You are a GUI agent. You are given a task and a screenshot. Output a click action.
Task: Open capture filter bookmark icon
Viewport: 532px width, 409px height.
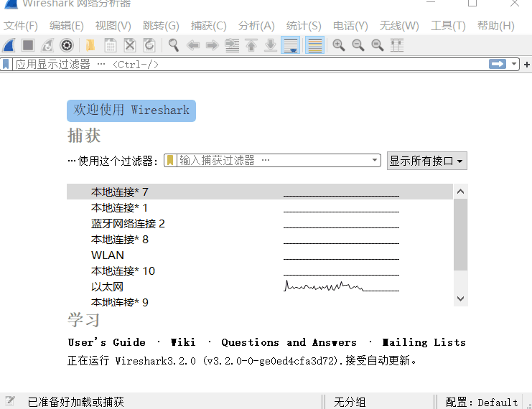[170, 161]
